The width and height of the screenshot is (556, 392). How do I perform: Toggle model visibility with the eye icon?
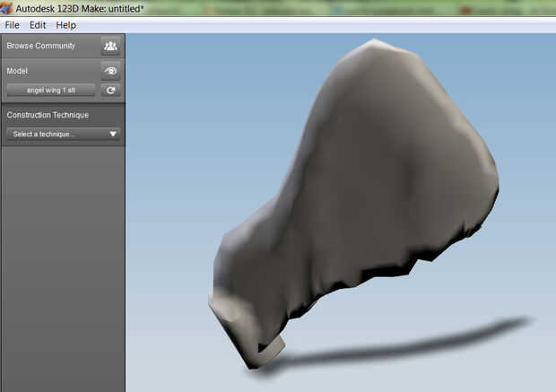pyautogui.click(x=110, y=71)
